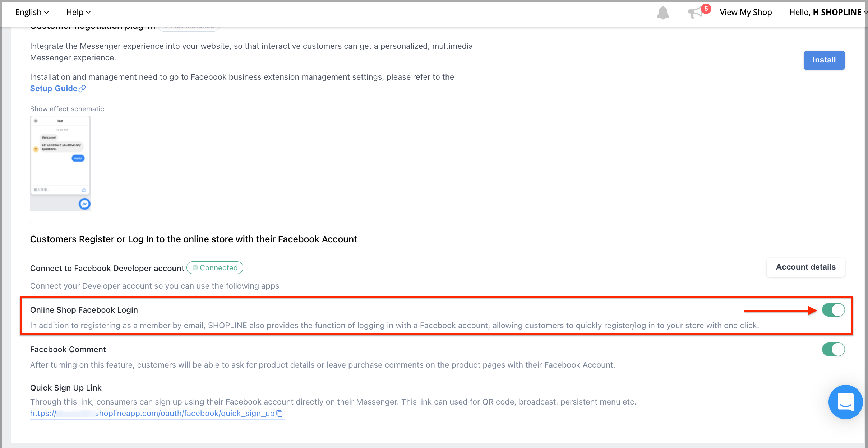Viewport: 868px width, 448px height.
Task: Open the notifications bell icon
Action: pyautogui.click(x=663, y=13)
